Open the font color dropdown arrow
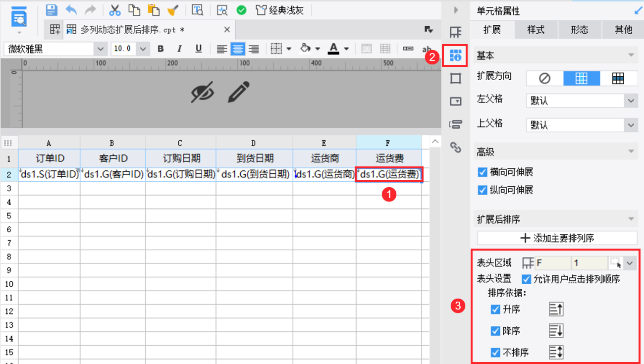644x364 pixels. [346, 49]
